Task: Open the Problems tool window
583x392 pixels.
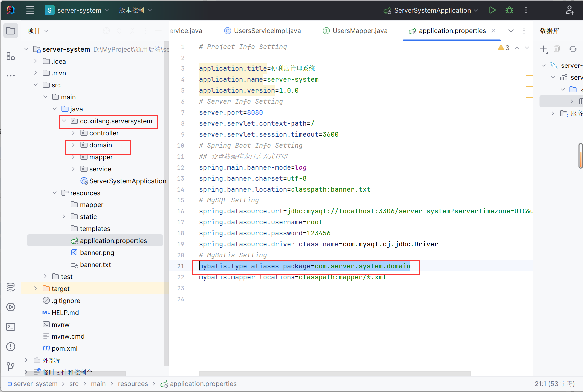Action: tap(11, 347)
